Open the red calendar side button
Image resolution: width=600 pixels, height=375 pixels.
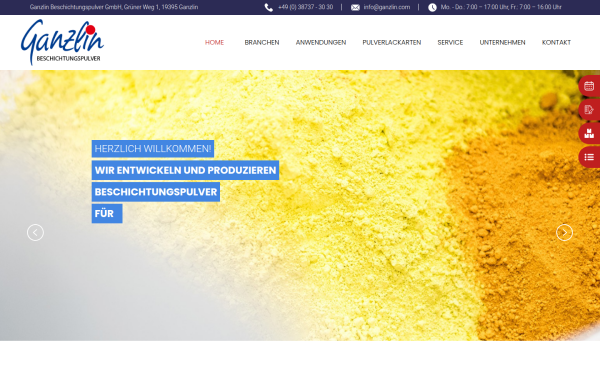[589, 86]
